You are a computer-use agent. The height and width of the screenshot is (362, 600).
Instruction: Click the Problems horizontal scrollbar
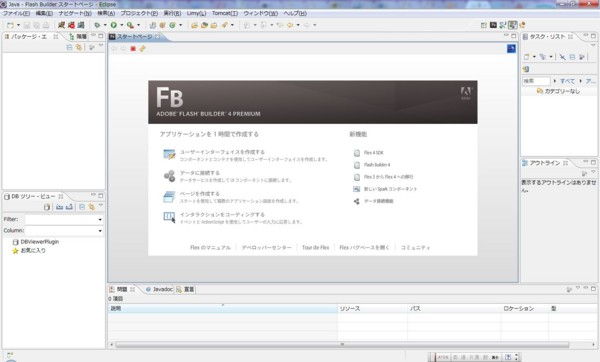[342, 344]
